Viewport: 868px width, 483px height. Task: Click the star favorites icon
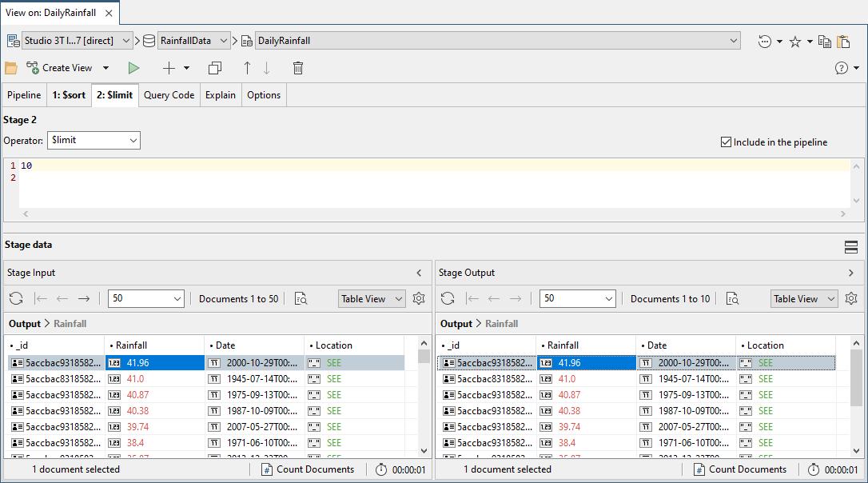(x=795, y=42)
